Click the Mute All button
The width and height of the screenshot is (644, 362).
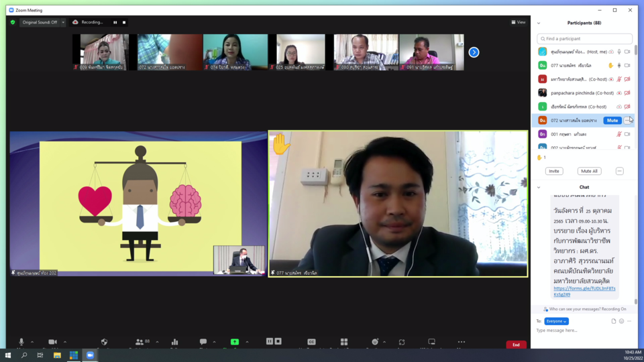tap(589, 171)
